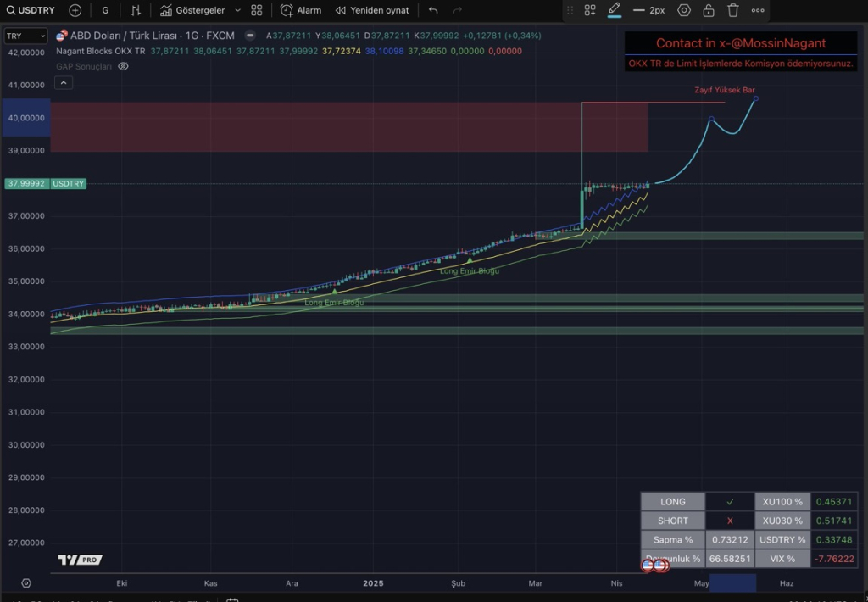Grab the drawing toolbar move handle
The image size is (868, 602).
[x=570, y=10]
